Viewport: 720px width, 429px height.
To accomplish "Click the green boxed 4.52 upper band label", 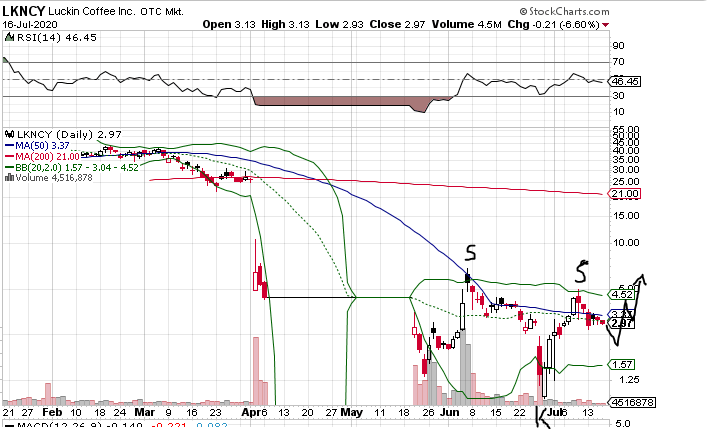I will click(x=622, y=294).
